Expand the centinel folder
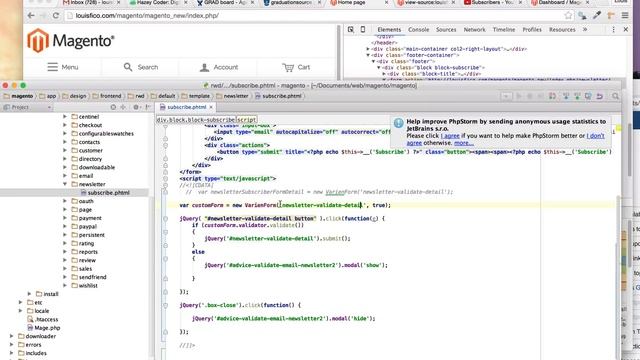The image size is (640, 360). (65, 117)
